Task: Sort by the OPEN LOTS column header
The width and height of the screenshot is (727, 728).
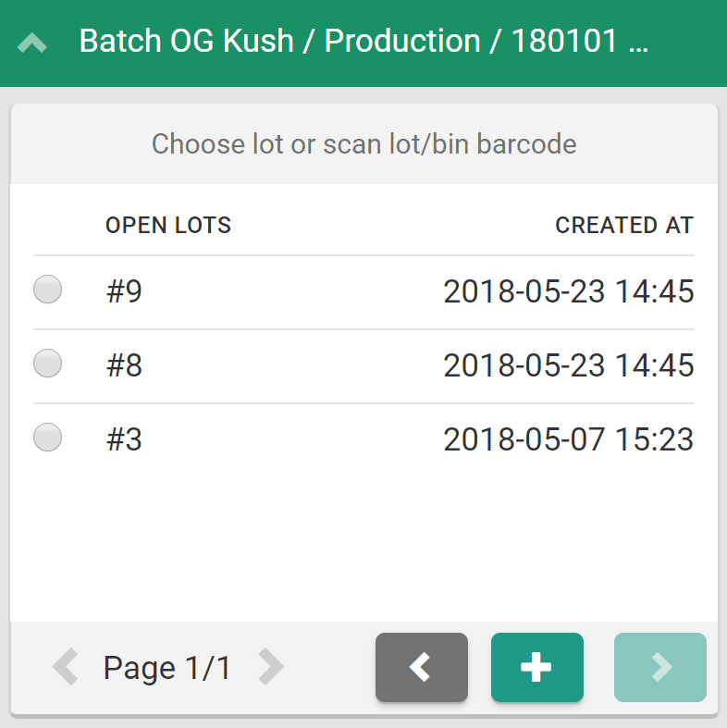Action: [168, 225]
